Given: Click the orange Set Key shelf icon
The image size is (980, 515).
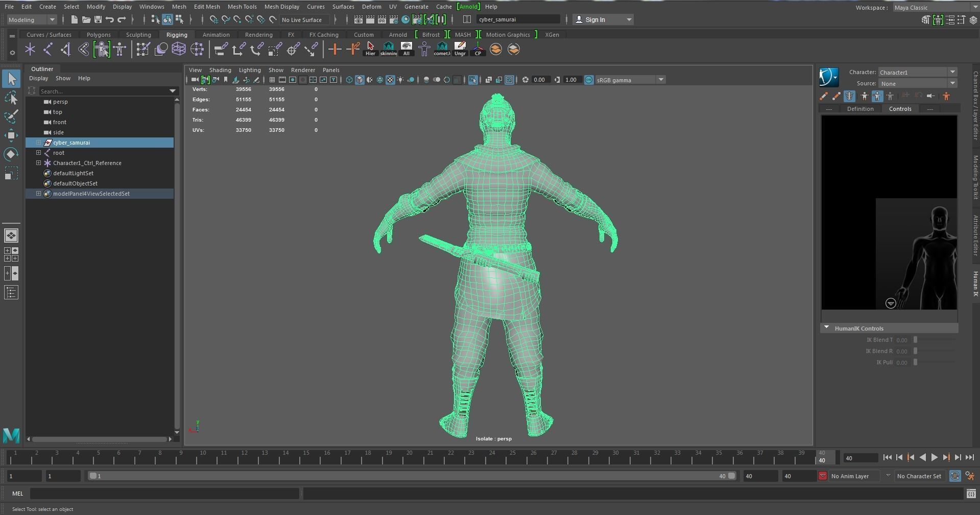Looking at the screenshot, I should pos(334,50).
